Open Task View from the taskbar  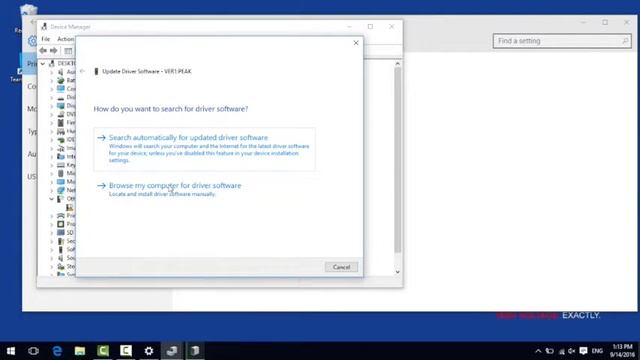[33, 351]
